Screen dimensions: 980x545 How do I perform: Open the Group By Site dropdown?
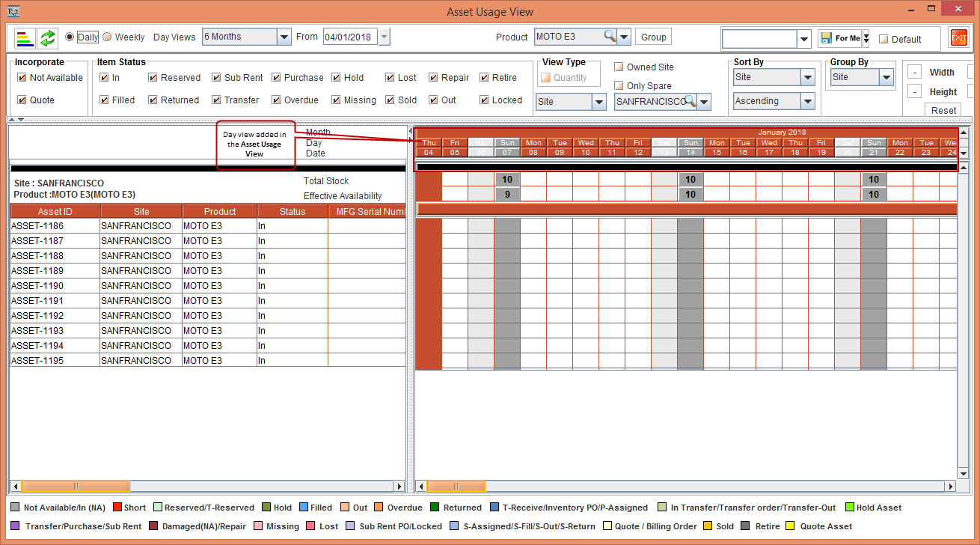[886, 77]
